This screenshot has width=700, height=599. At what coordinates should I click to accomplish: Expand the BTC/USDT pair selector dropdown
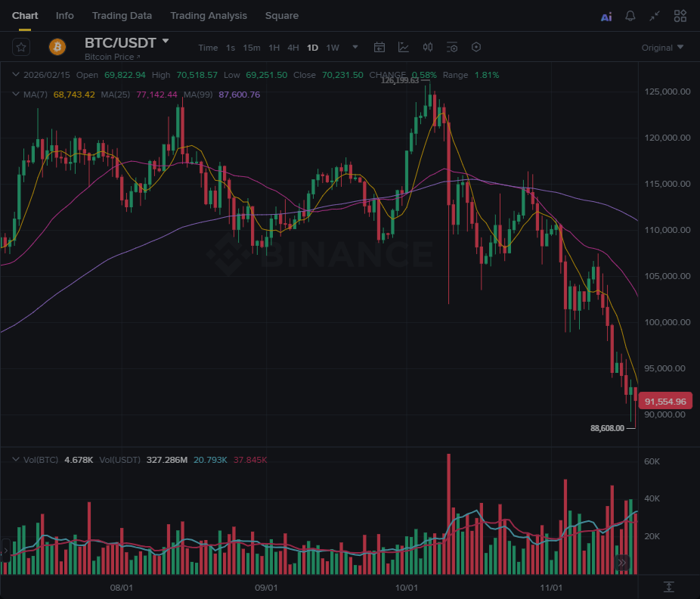(x=166, y=42)
